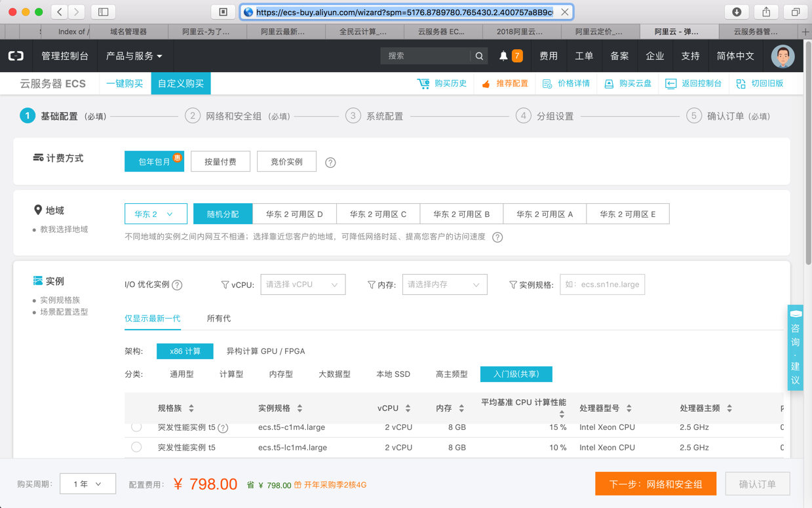This screenshot has width=812, height=508.
Task: Open 请选择内存 dropdown
Action: point(444,285)
